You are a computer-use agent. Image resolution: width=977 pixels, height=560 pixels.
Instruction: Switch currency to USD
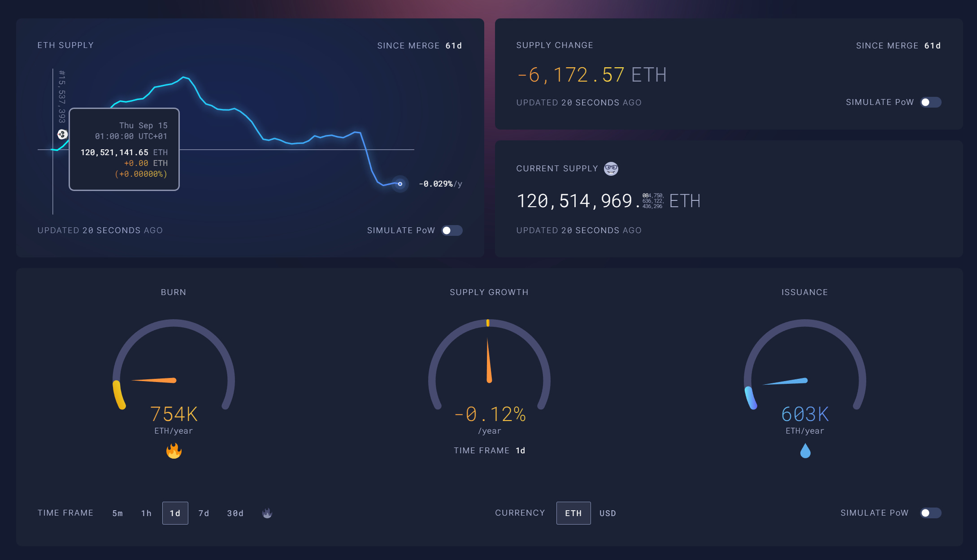[x=608, y=513]
